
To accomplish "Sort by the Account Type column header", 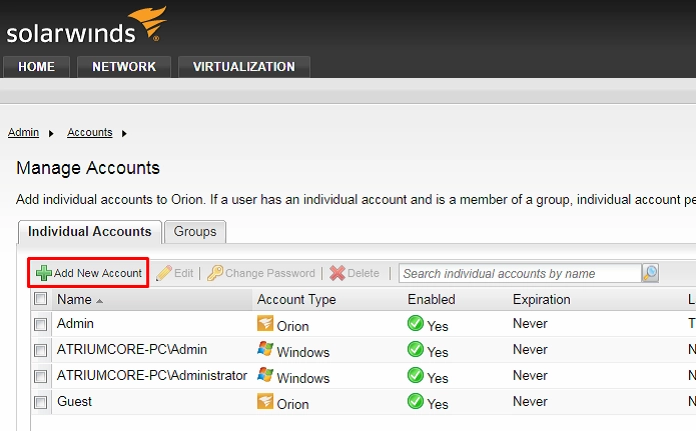I will (297, 299).
